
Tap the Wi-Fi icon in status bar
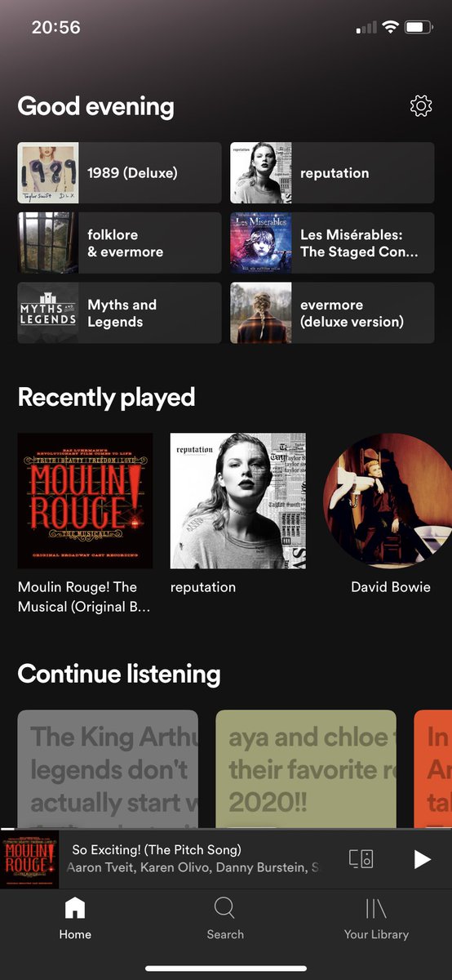[390, 28]
